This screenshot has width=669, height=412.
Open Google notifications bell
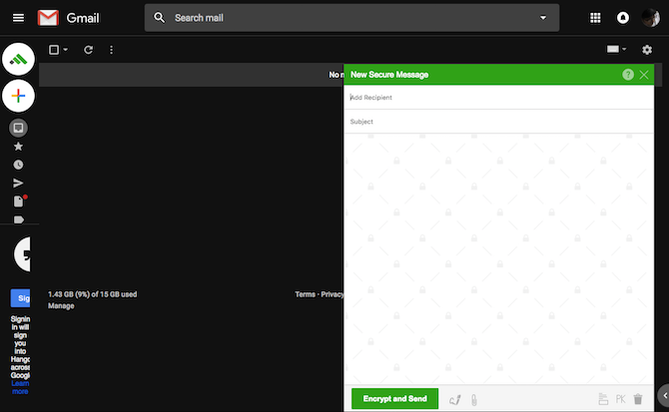(623, 17)
